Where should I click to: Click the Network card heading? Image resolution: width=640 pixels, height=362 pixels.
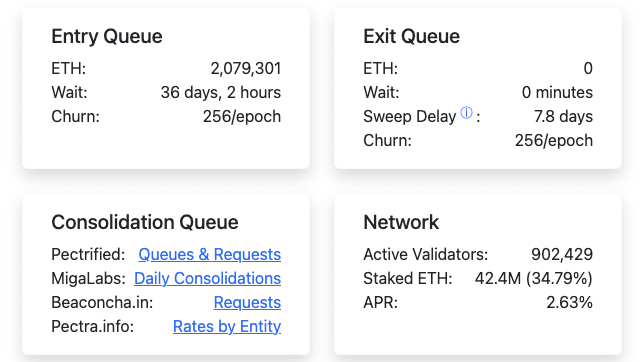coord(401,222)
